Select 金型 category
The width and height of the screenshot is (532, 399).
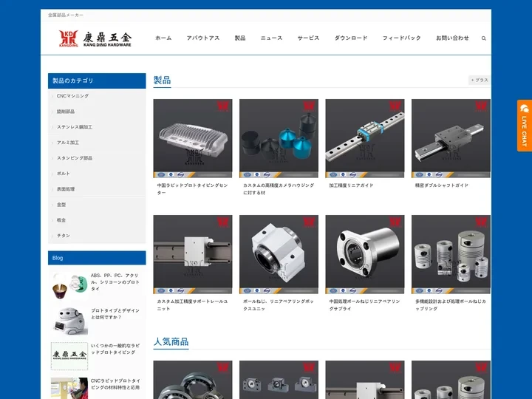click(x=61, y=205)
